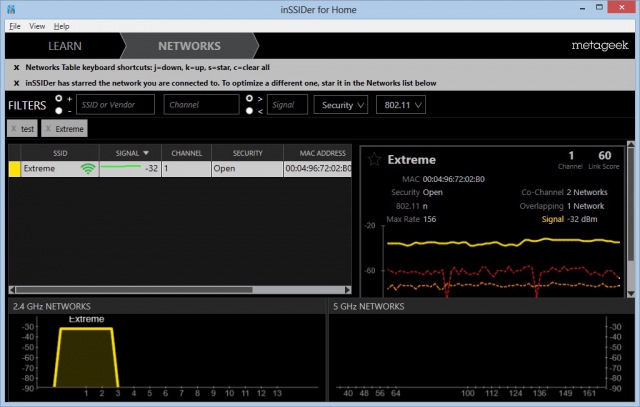Click the metageek logo

point(600,45)
